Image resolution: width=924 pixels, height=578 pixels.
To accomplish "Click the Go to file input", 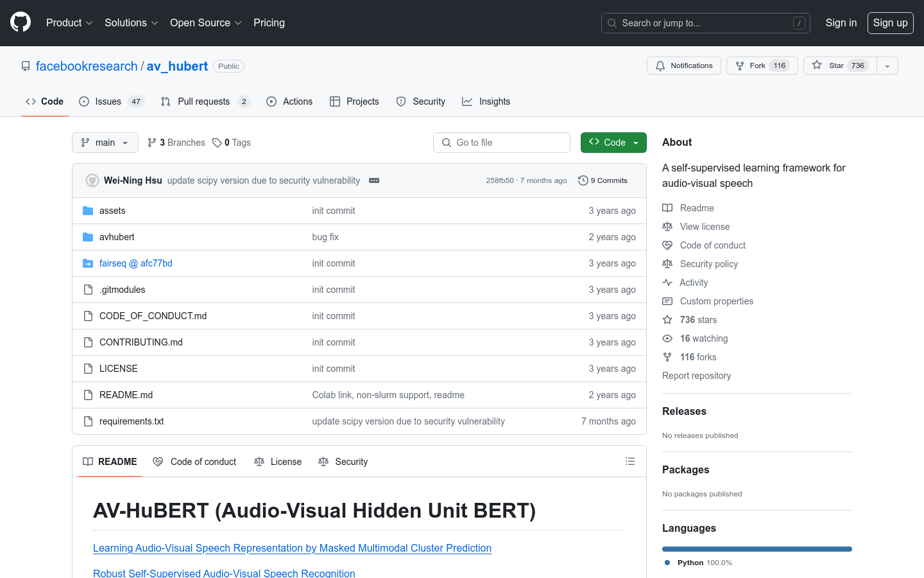I will tap(502, 143).
